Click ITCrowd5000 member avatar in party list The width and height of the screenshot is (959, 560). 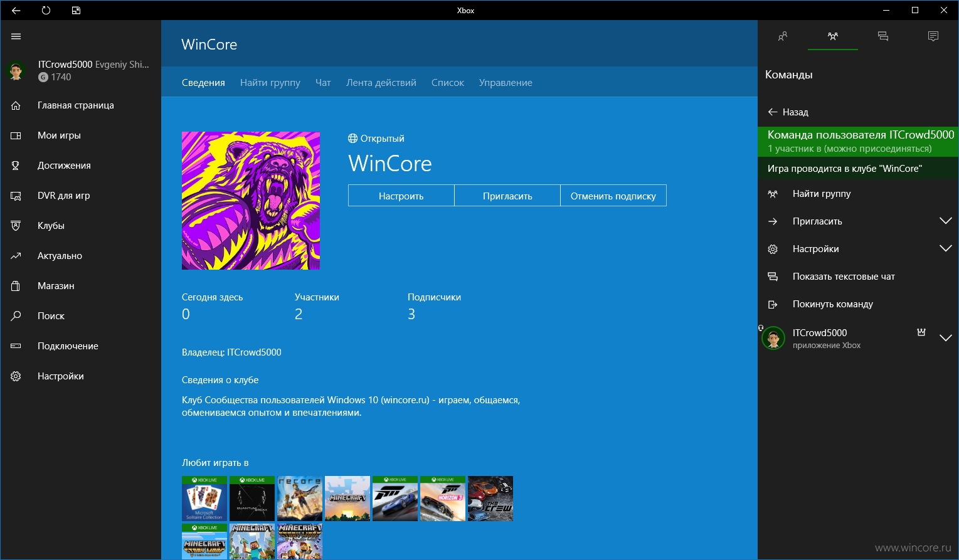(773, 338)
